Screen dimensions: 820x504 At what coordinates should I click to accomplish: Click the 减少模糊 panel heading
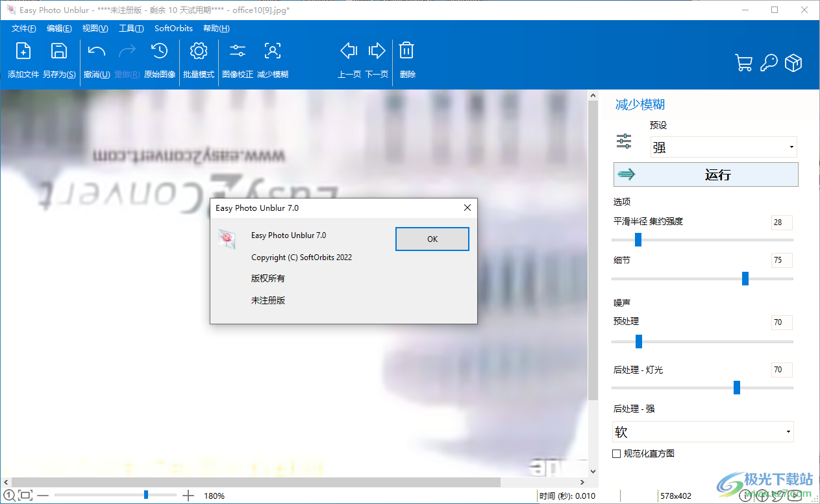(x=640, y=105)
